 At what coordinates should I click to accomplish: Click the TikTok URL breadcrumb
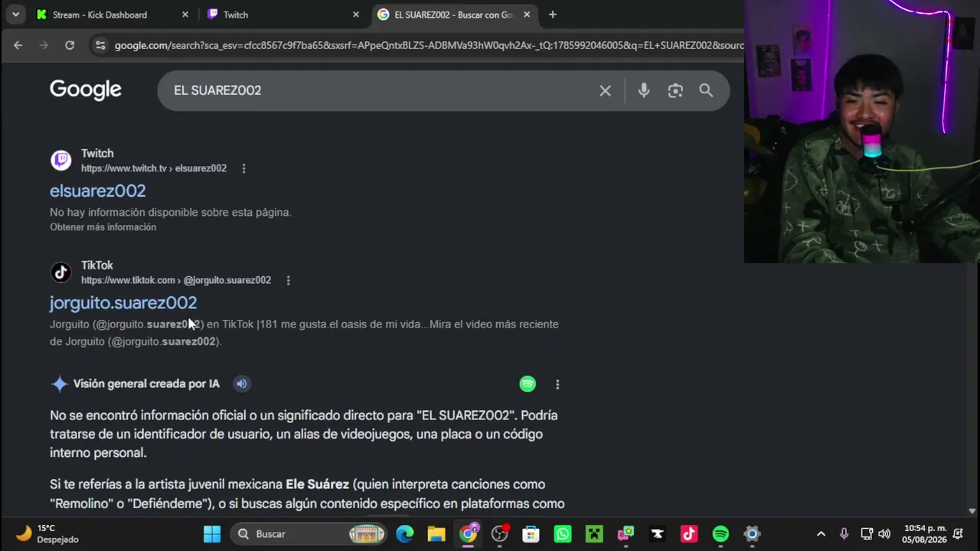(176, 280)
